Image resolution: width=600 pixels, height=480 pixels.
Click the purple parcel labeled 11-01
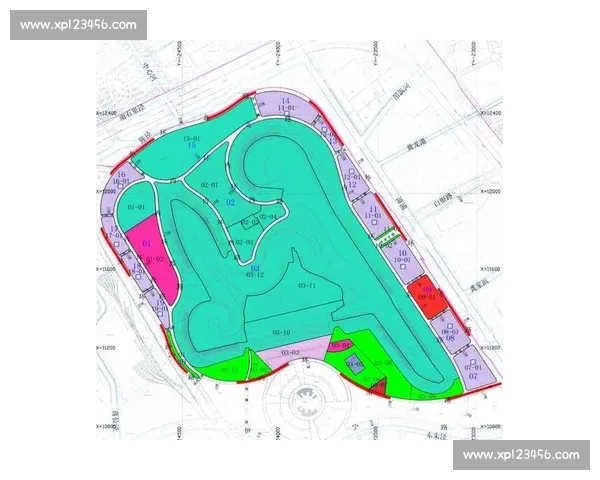373,213
